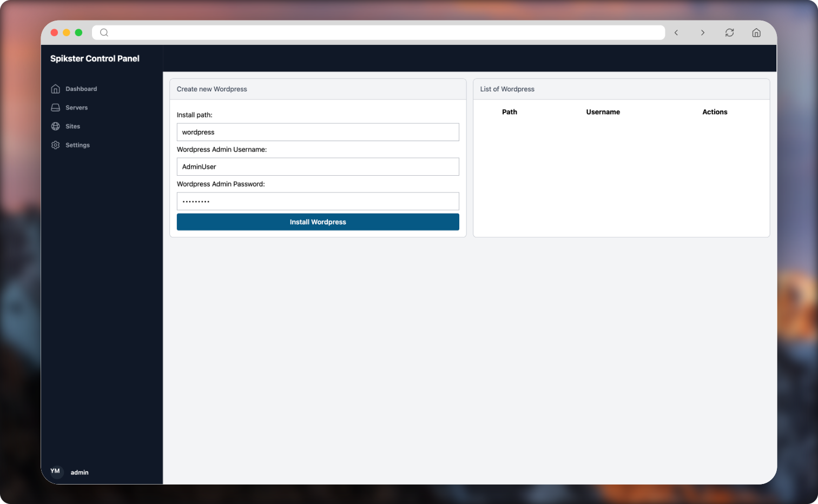Click the 'Wordpress Admin Username:' label
This screenshot has width=818, height=504.
point(222,149)
